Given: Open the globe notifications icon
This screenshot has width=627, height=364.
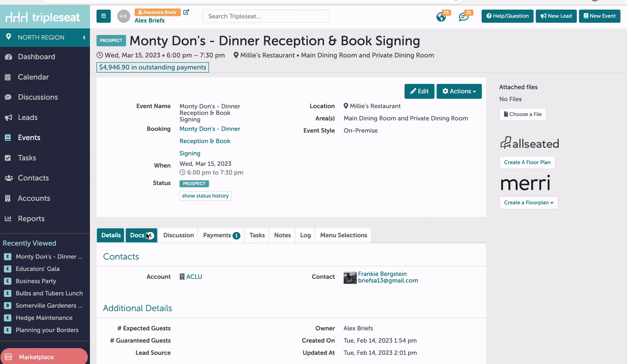Looking at the screenshot, I should click(x=441, y=17).
